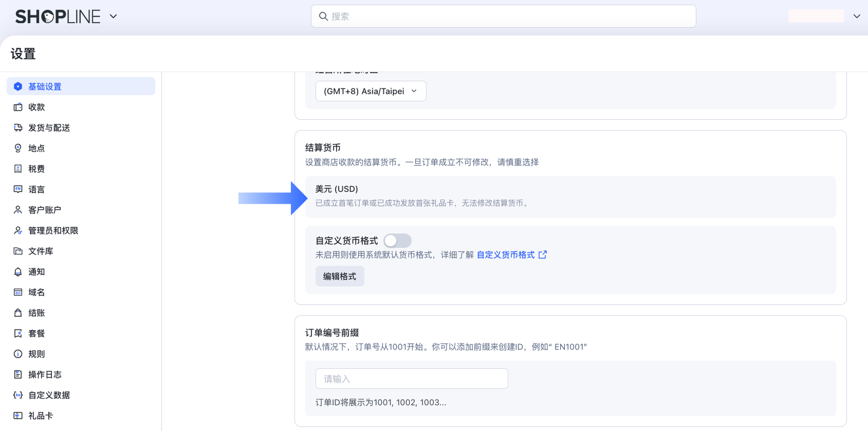
Task: Click the 订单编号前缀 section heading
Action: tap(332, 333)
